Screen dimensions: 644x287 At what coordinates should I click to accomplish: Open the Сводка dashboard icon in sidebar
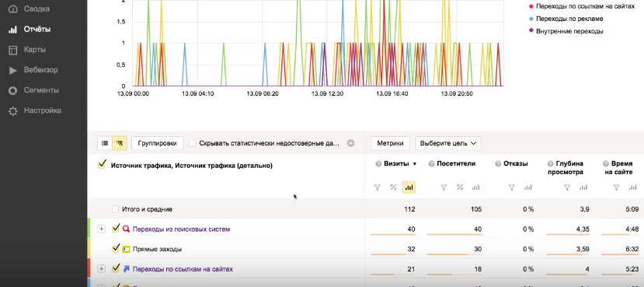(x=12, y=9)
